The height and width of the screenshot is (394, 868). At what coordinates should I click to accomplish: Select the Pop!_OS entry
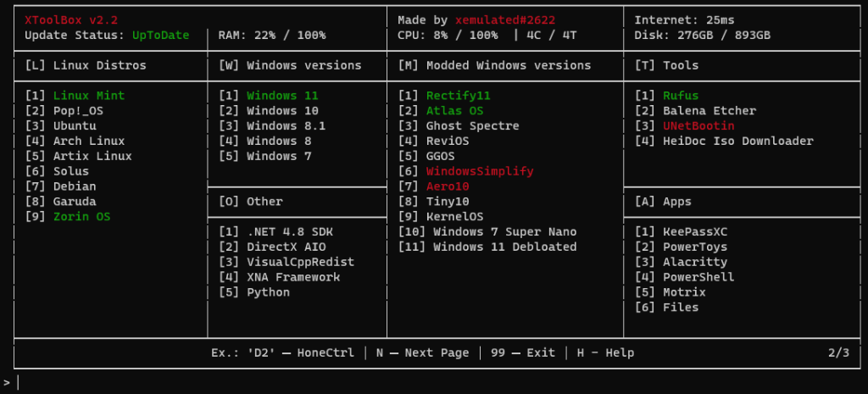click(x=64, y=111)
